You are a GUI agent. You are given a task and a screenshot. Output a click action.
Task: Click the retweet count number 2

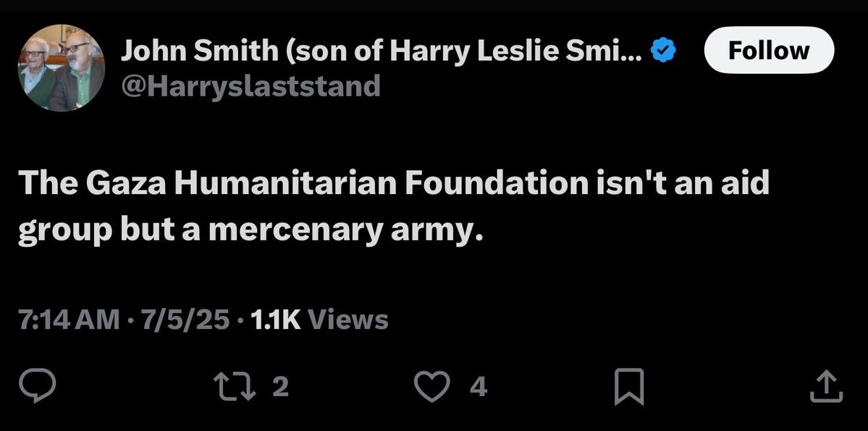[x=282, y=388]
